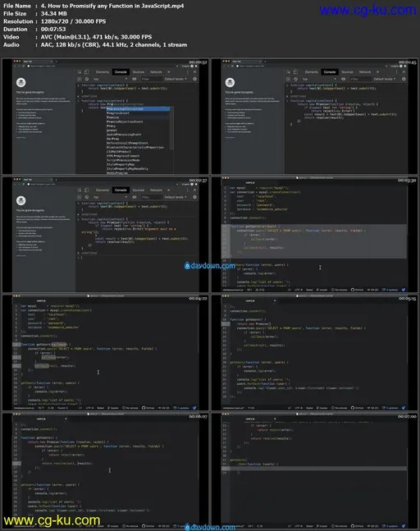Open Network tab in the 00:00:52 frame

(x=156, y=71)
